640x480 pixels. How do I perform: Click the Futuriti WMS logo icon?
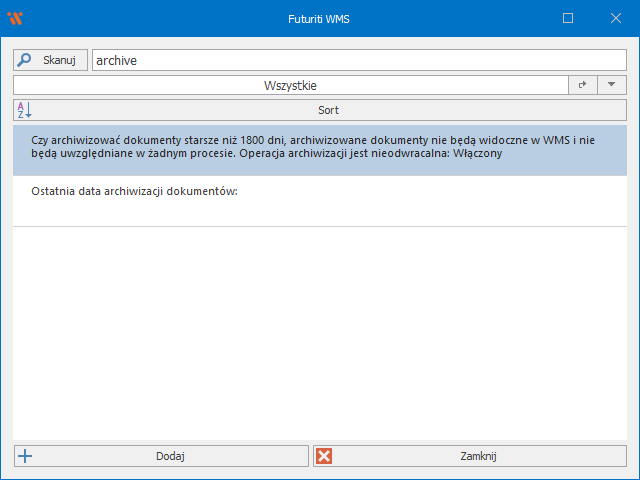(15, 18)
